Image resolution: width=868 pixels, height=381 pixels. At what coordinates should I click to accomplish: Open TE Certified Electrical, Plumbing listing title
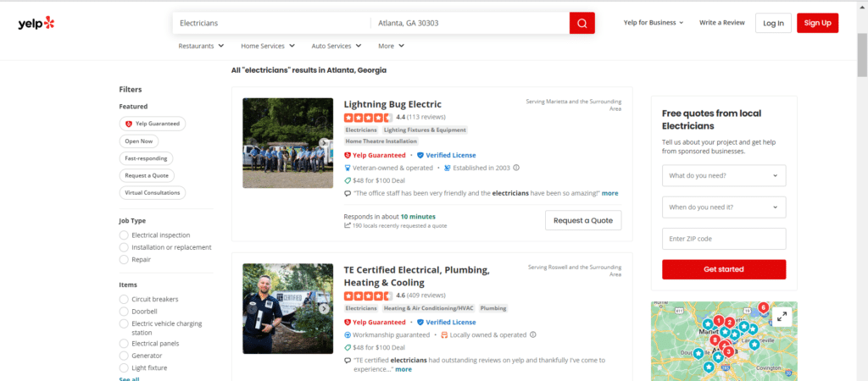pos(417,277)
